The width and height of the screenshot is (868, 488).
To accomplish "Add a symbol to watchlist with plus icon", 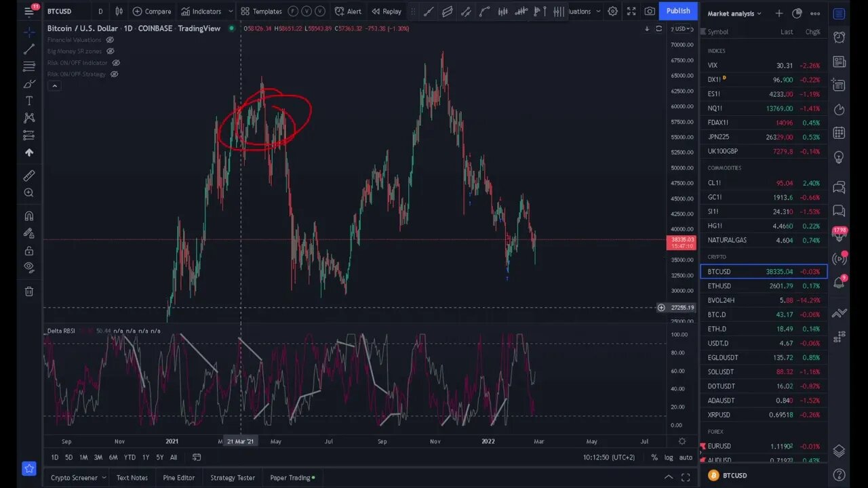I will click(x=779, y=14).
